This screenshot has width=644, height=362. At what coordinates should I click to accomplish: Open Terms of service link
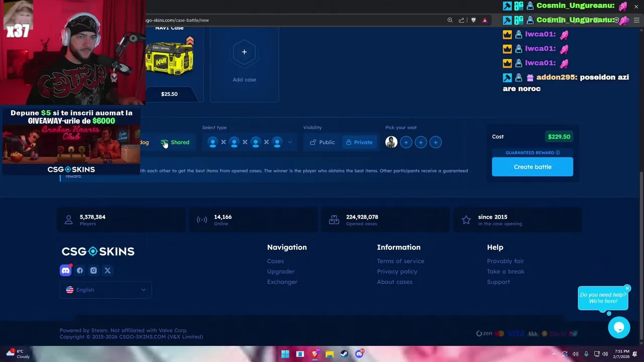(x=400, y=261)
